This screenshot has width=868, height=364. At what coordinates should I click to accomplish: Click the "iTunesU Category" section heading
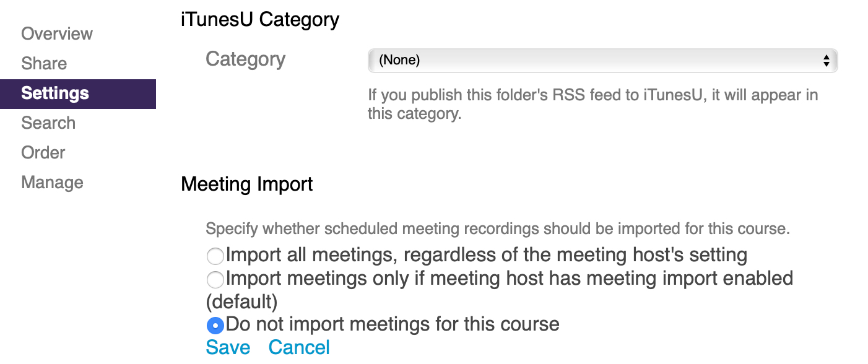pyautogui.click(x=260, y=20)
